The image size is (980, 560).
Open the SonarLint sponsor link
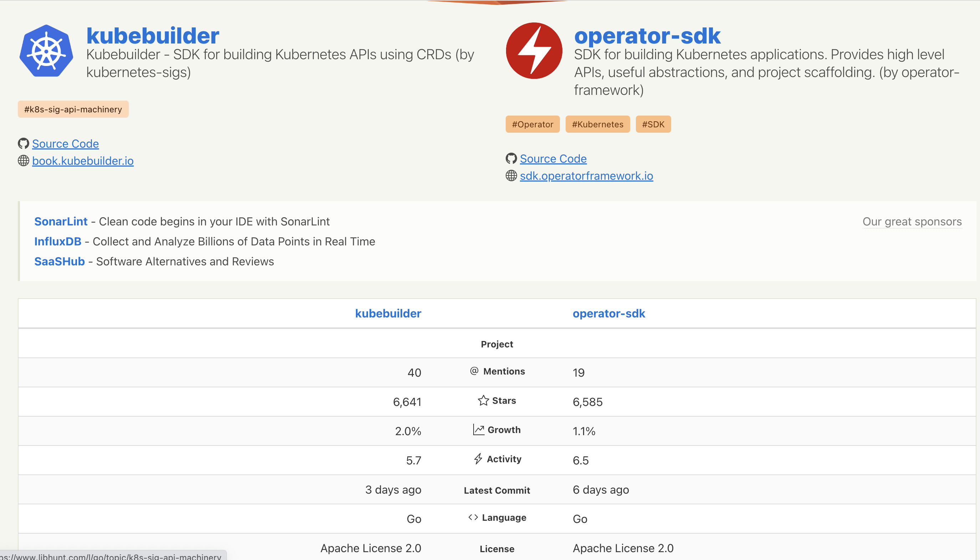[61, 222]
